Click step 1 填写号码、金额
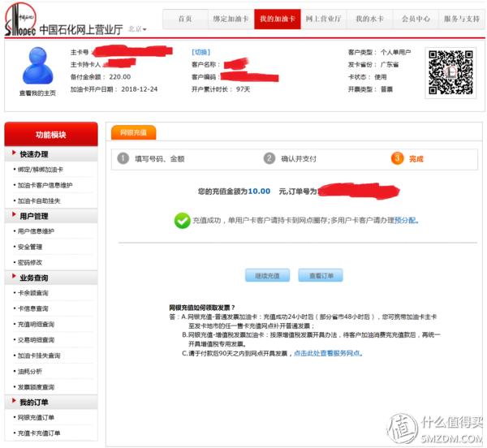 (151, 159)
